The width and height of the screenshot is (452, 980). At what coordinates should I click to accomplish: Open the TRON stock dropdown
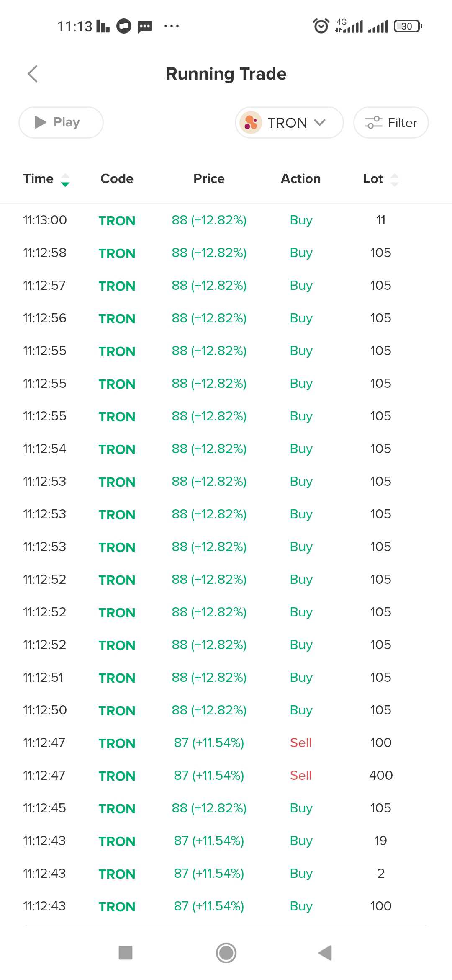click(289, 122)
